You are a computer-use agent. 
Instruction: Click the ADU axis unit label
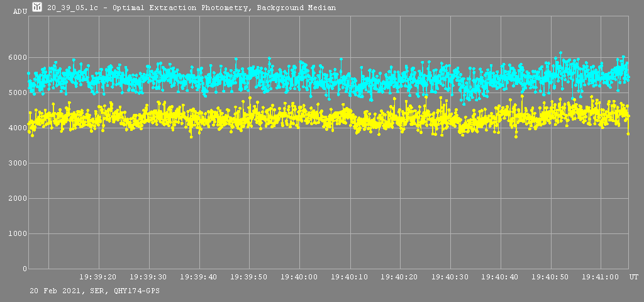click(x=20, y=12)
